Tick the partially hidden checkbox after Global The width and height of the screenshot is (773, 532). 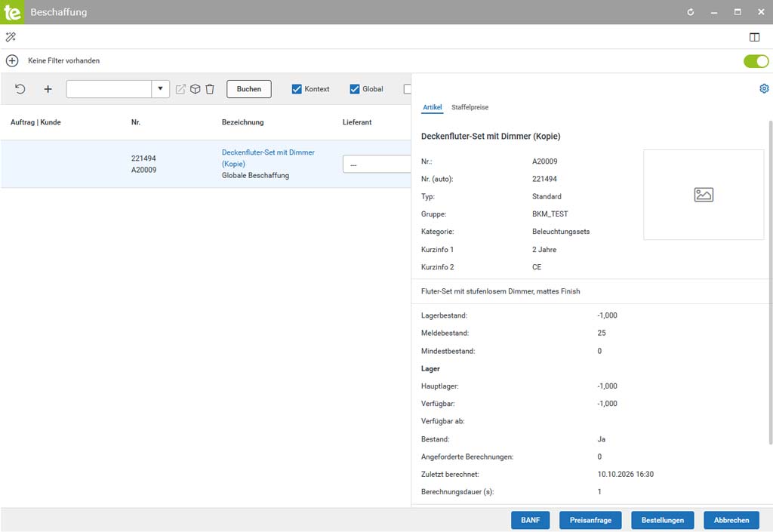pyautogui.click(x=407, y=89)
